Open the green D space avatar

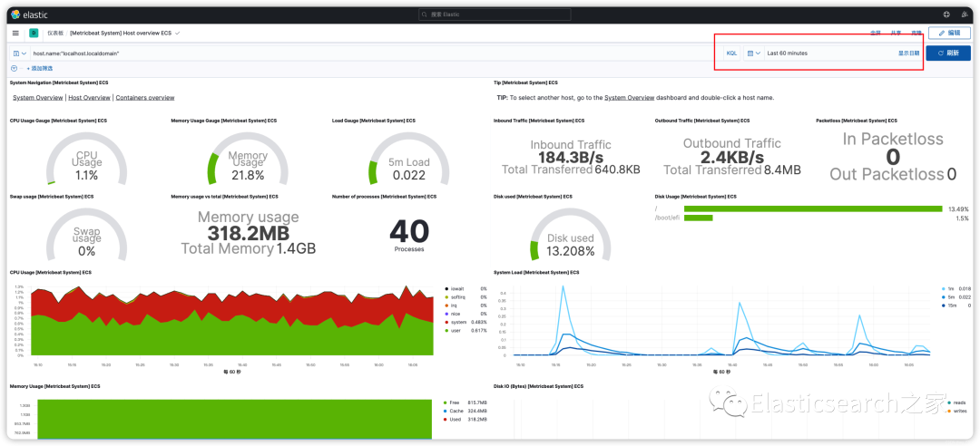tap(34, 33)
